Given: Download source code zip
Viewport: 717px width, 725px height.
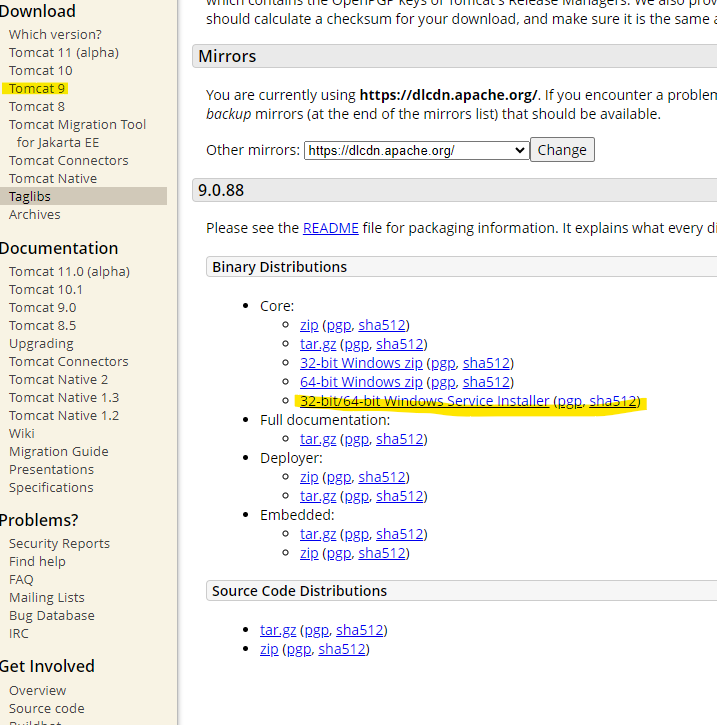Looking at the screenshot, I should (x=269, y=649).
